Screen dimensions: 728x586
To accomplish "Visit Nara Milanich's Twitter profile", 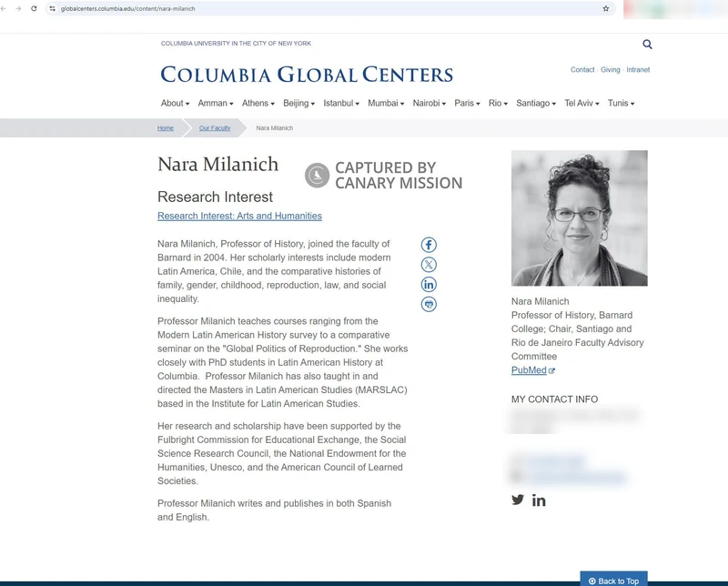I will click(516, 499).
